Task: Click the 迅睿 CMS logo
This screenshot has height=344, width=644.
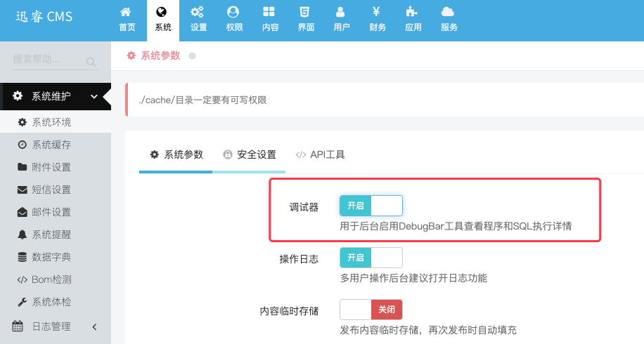Action: (44, 16)
